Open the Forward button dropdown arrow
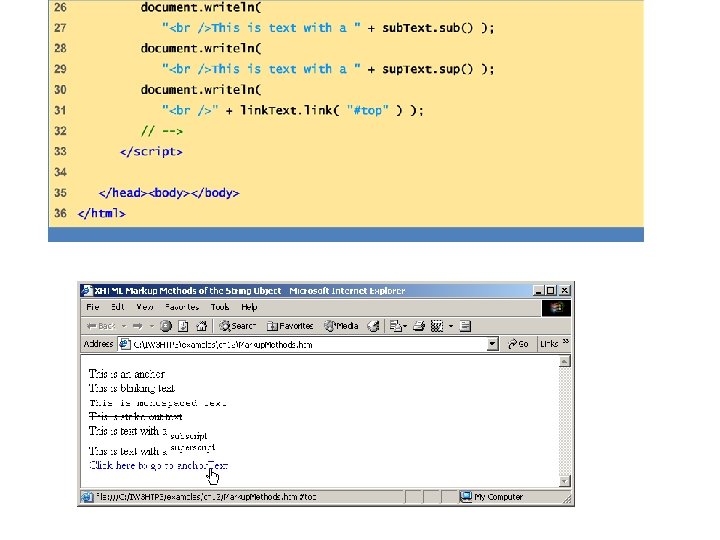The height and width of the screenshot is (540, 720). (x=151, y=326)
